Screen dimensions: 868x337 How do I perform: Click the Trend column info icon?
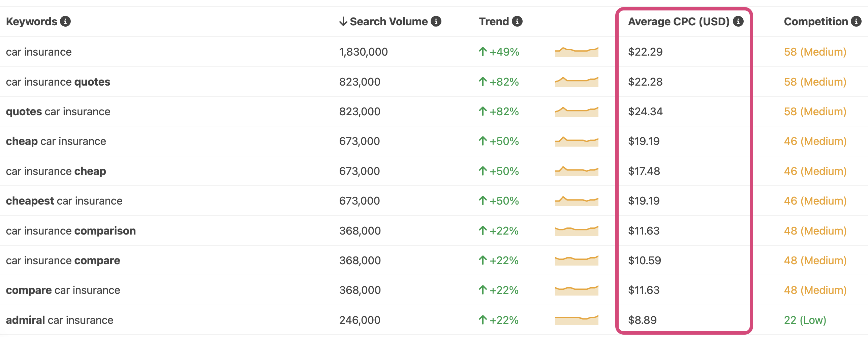point(517,21)
